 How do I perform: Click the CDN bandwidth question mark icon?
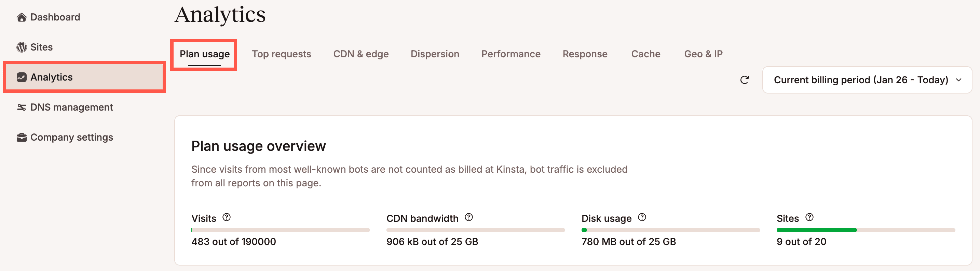pyautogui.click(x=469, y=217)
